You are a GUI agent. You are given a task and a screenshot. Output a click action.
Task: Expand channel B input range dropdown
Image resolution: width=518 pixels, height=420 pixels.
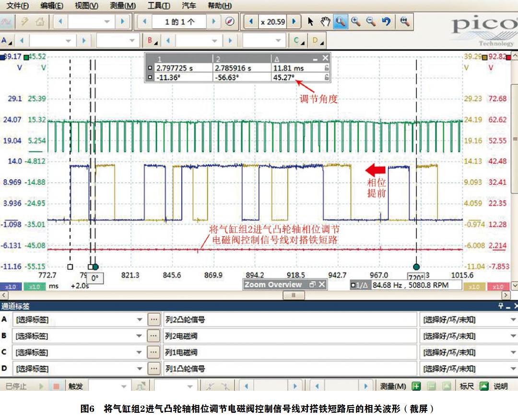[214, 41]
